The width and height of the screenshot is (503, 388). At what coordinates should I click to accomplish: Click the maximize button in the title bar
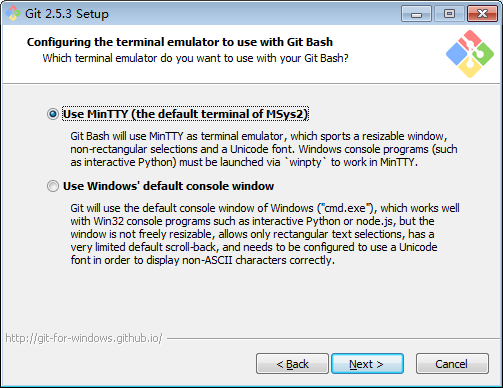point(449,14)
